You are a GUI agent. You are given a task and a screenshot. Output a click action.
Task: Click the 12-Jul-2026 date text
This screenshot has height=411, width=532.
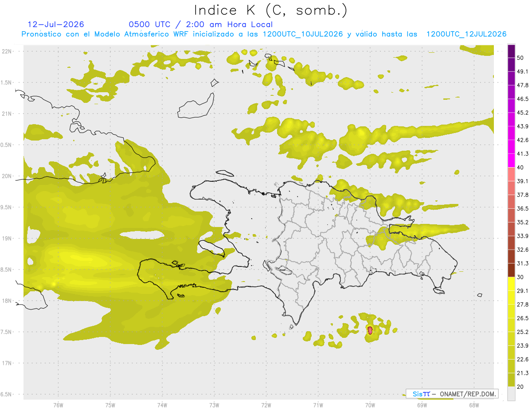coord(56,24)
